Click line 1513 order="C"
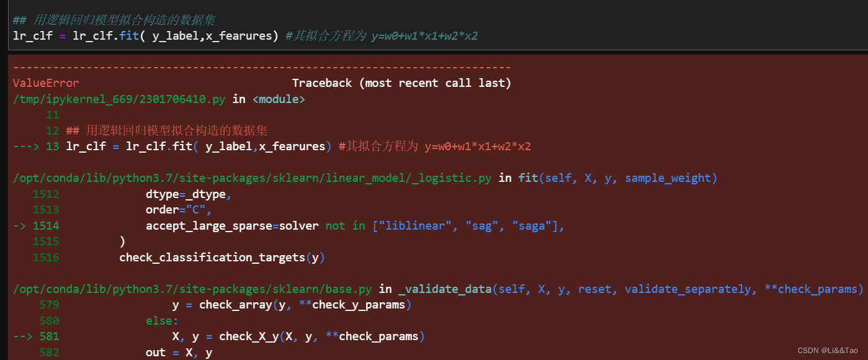868x360 pixels. [179, 210]
